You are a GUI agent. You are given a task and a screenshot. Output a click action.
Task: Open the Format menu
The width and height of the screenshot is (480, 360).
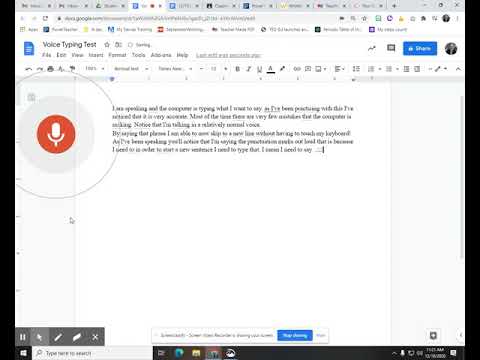(x=117, y=55)
